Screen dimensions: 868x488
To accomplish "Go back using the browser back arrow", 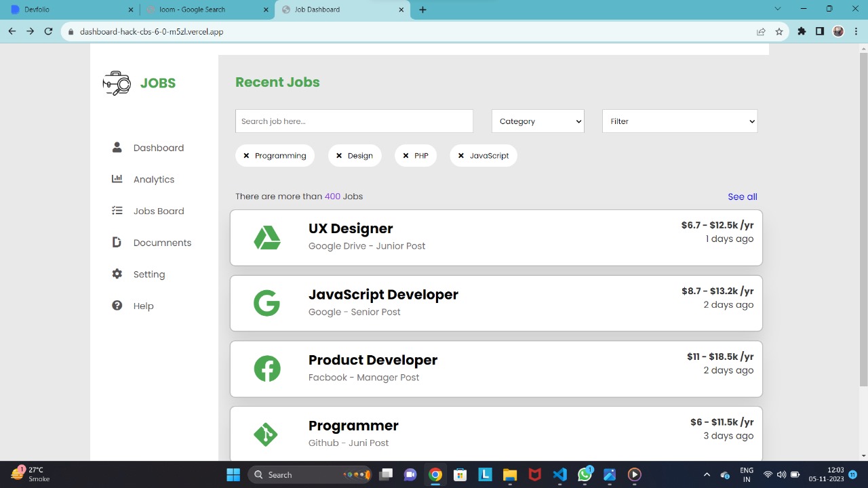I will (x=12, y=31).
